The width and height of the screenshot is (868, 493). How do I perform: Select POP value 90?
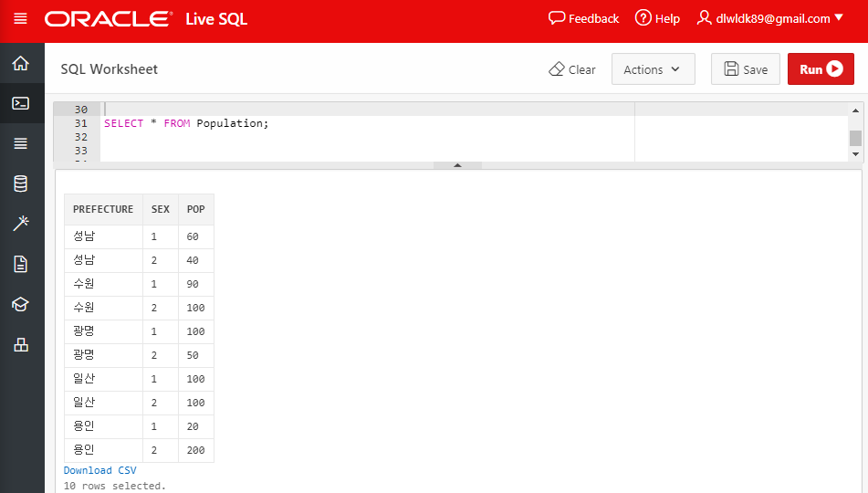click(x=192, y=284)
